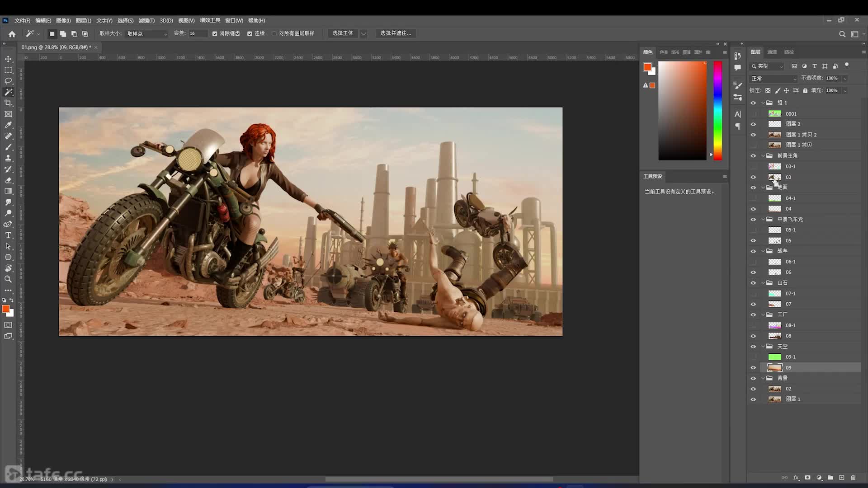Viewport: 868px width, 488px height.
Task: Go to the Home screen icon
Action: (12, 34)
